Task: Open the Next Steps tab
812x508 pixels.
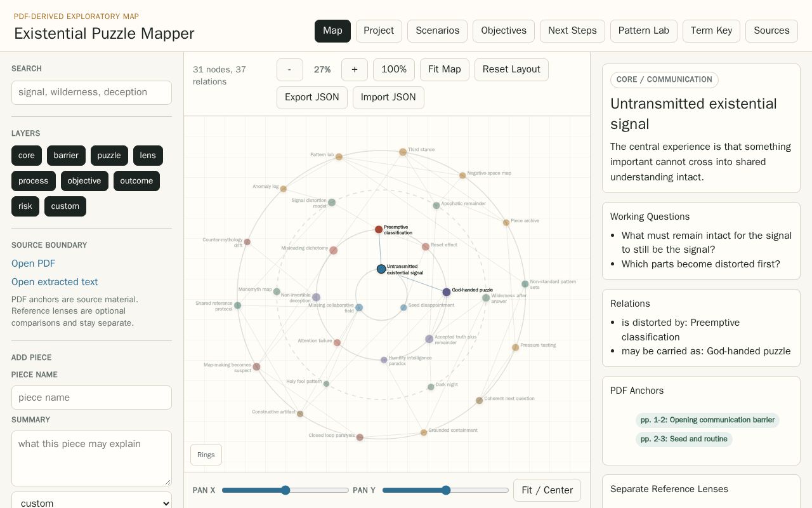Action: 572,30
